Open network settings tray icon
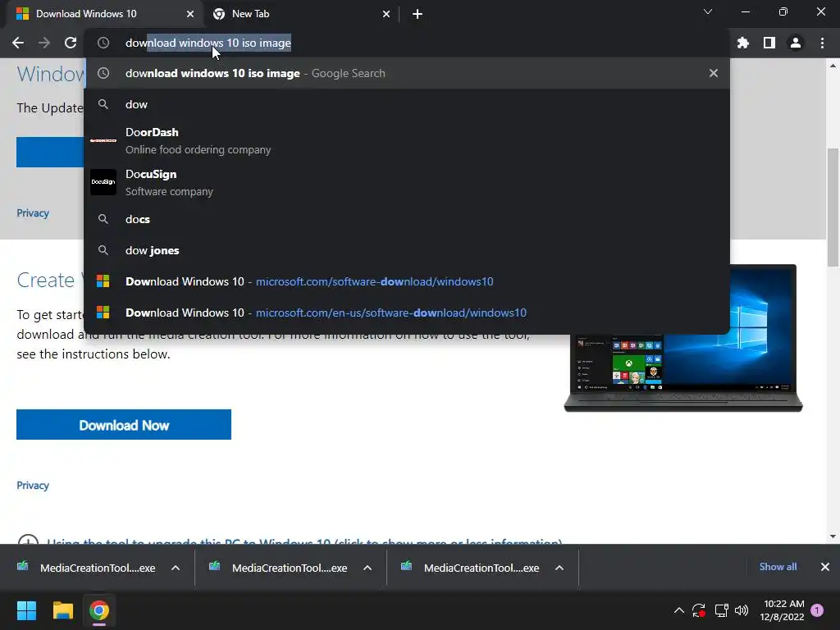The width and height of the screenshot is (840, 630). coord(721,610)
